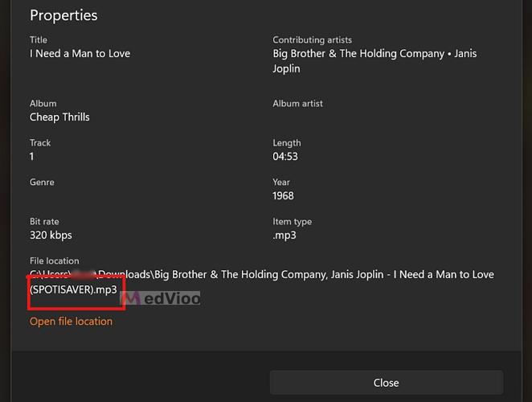Click the 'Track' label
532x402 pixels.
tap(40, 142)
